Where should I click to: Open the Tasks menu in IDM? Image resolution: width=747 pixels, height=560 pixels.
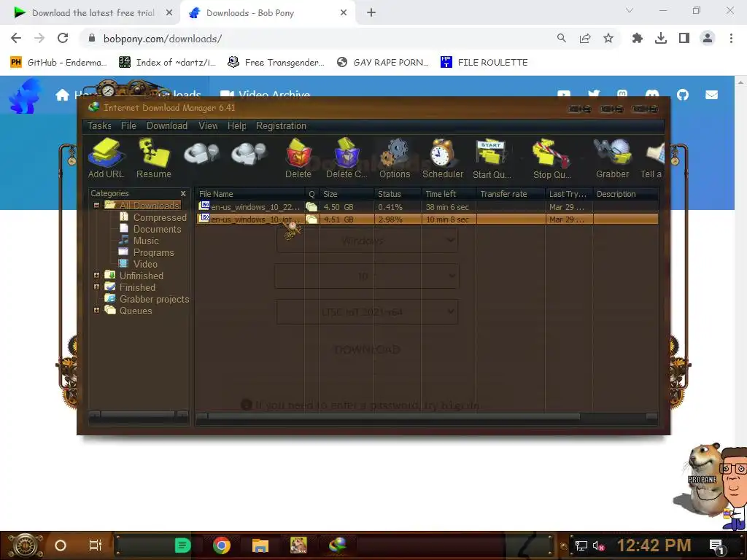pyautogui.click(x=99, y=125)
